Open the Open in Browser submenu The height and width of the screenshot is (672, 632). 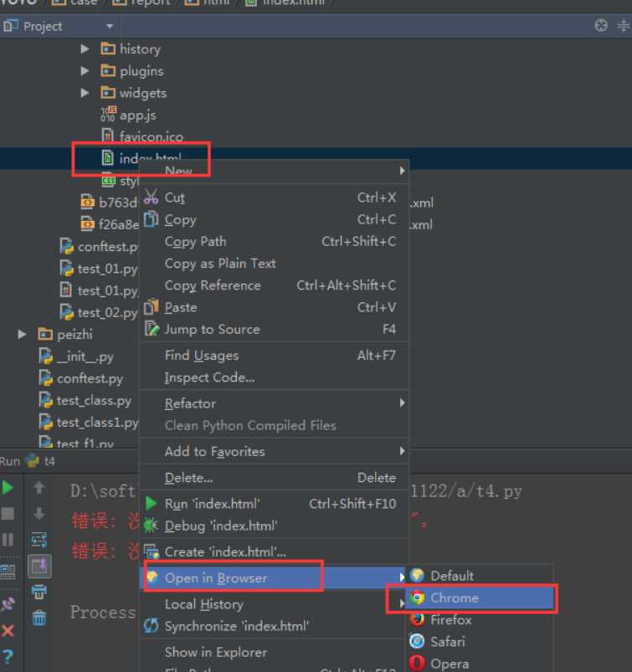[x=275, y=577]
